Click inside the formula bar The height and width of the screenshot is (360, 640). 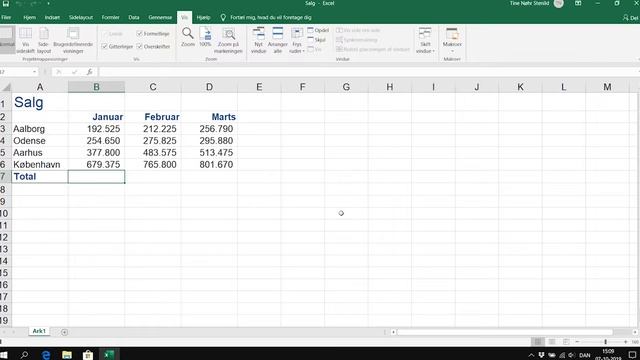click(x=367, y=72)
